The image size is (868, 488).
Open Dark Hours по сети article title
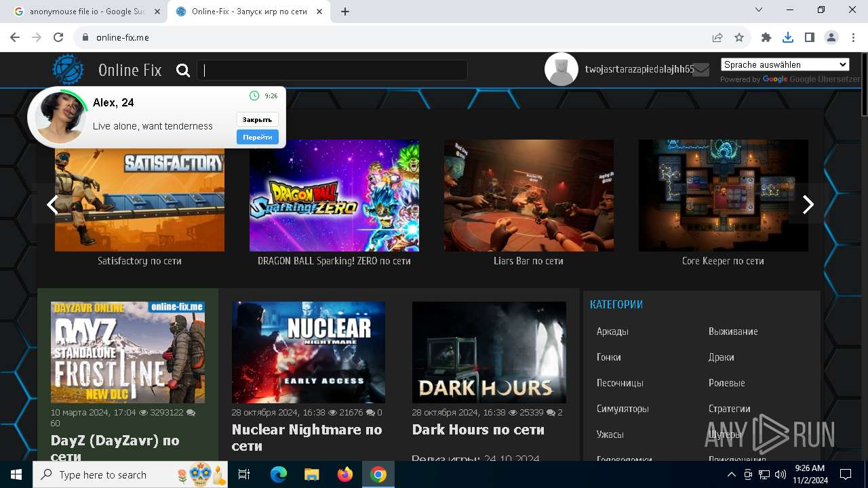tap(478, 430)
